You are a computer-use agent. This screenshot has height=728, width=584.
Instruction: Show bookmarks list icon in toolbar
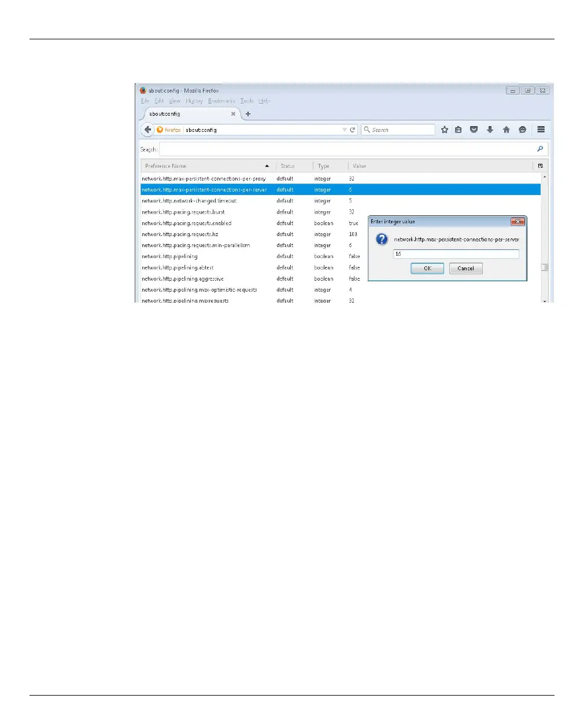[459, 130]
